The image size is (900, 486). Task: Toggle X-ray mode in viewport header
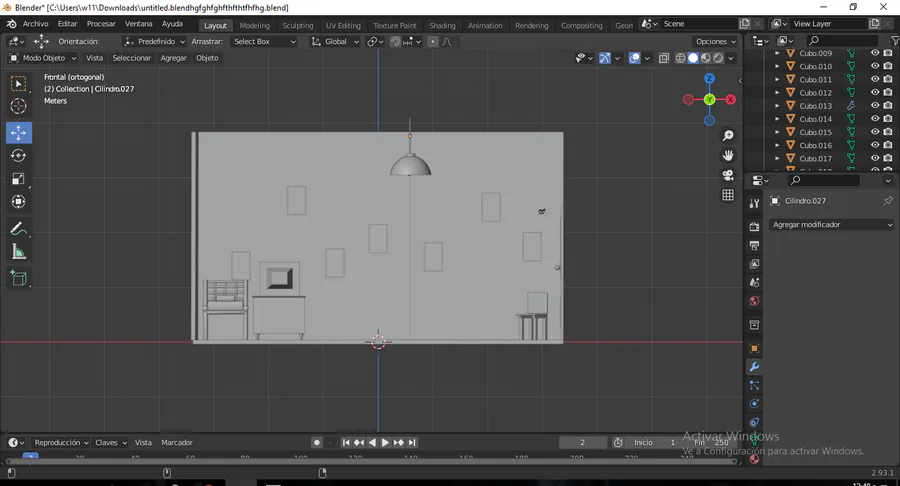click(x=664, y=58)
